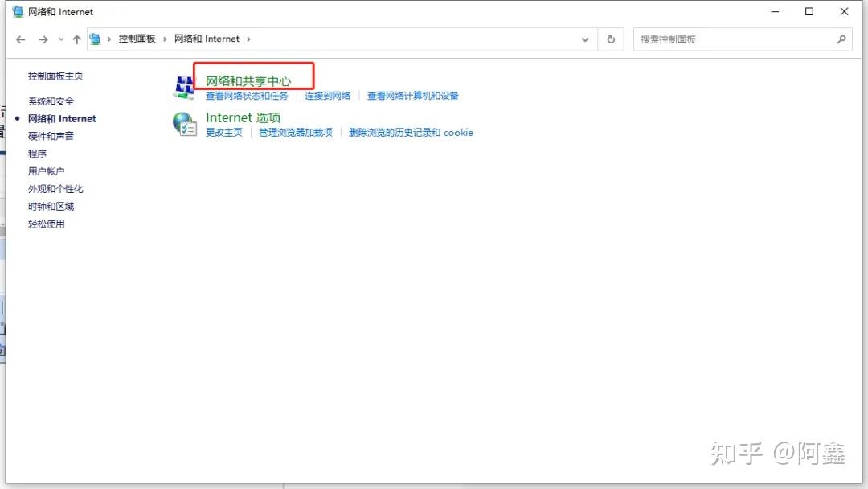Select 外观和个性化 in sidebar
The height and width of the screenshot is (489, 868).
[x=55, y=189]
